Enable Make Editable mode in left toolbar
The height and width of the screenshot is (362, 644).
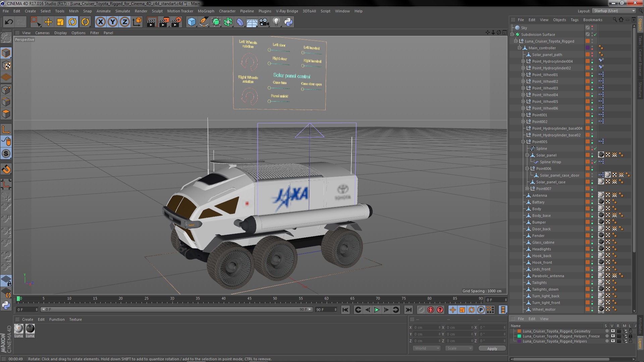pos(6,38)
